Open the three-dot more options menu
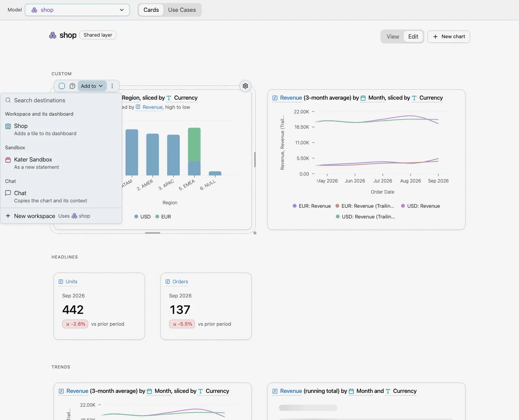The width and height of the screenshot is (519, 420). point(112,86)
